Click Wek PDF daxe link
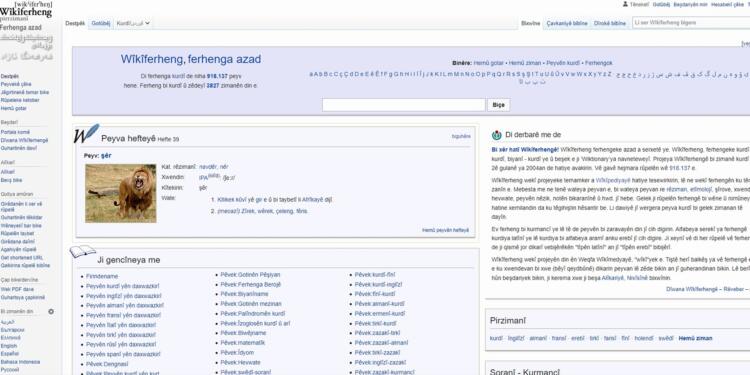Viewport: 750px width, 375px height. pyautogui.click(x=17, y=289)
